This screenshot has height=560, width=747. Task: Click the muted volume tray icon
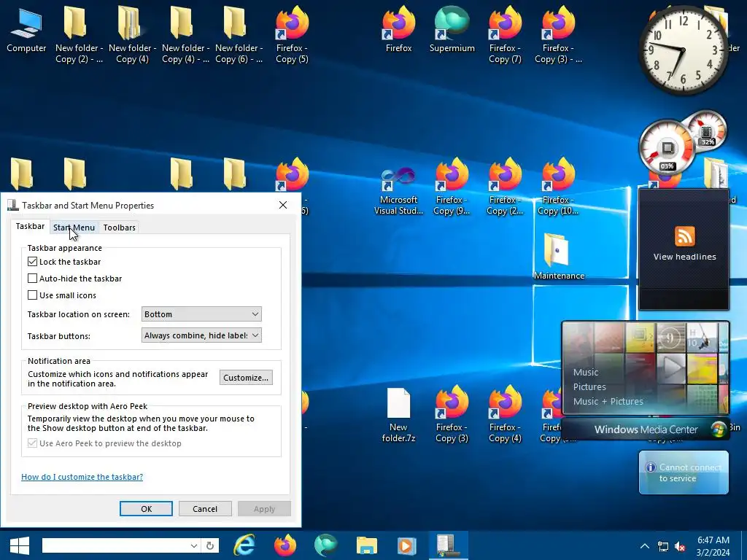[x=681, y=547]
